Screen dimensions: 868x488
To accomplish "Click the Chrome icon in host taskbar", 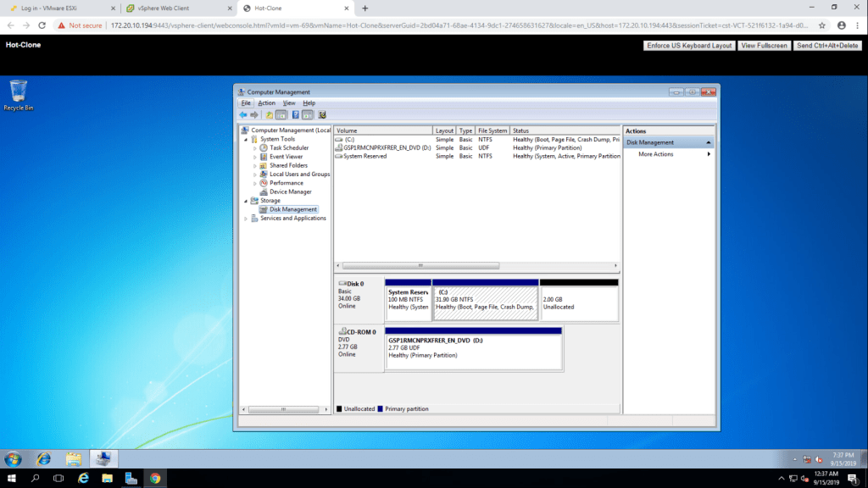I will click(155, 478).
